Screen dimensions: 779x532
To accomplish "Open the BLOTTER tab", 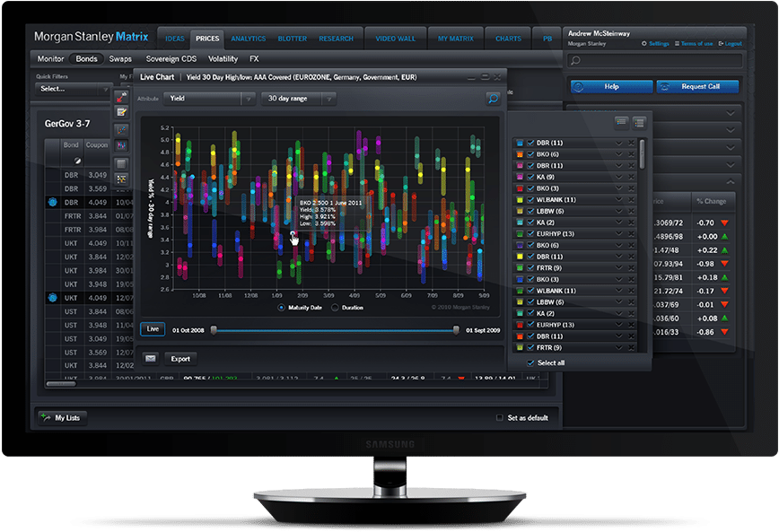I will tap(293, 39).
